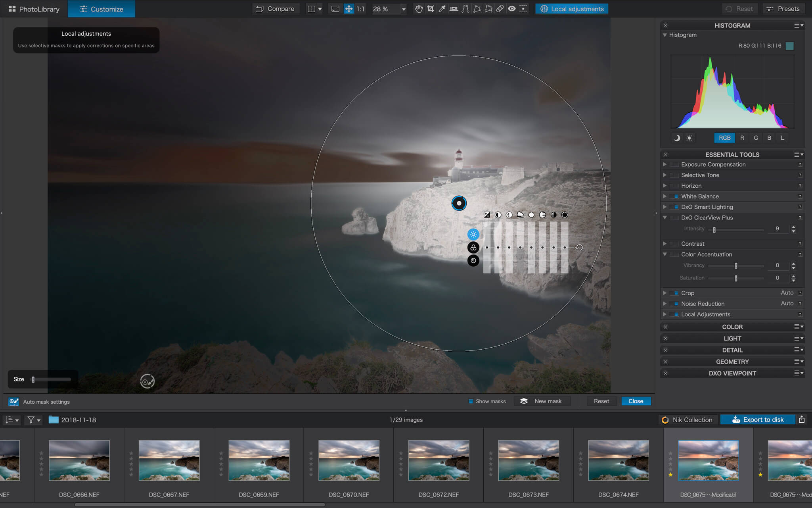Screen dimensions: 812x508
Task: Expand the GEOMETRY section panel
Action: click(x=732, y=361)
